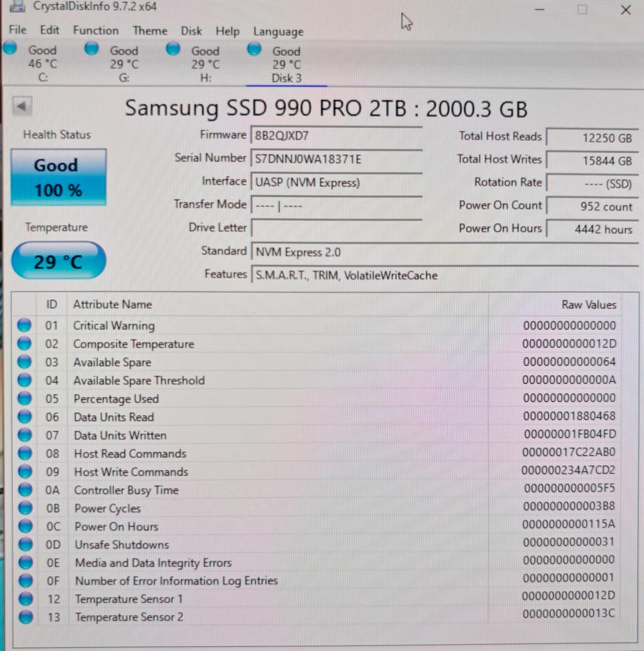The image size is (644, 651).
Task: Click the Total Host Writes value 15844 GB
Action: coord(592,160)
